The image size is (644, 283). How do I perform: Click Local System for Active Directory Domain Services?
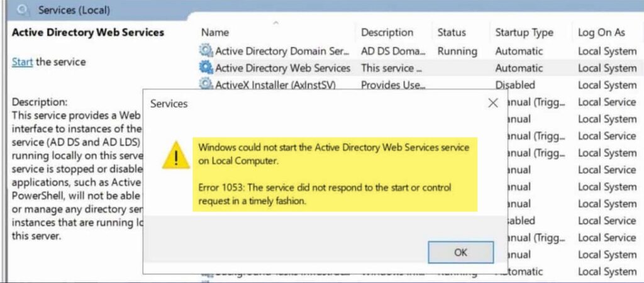click(608, 52)
